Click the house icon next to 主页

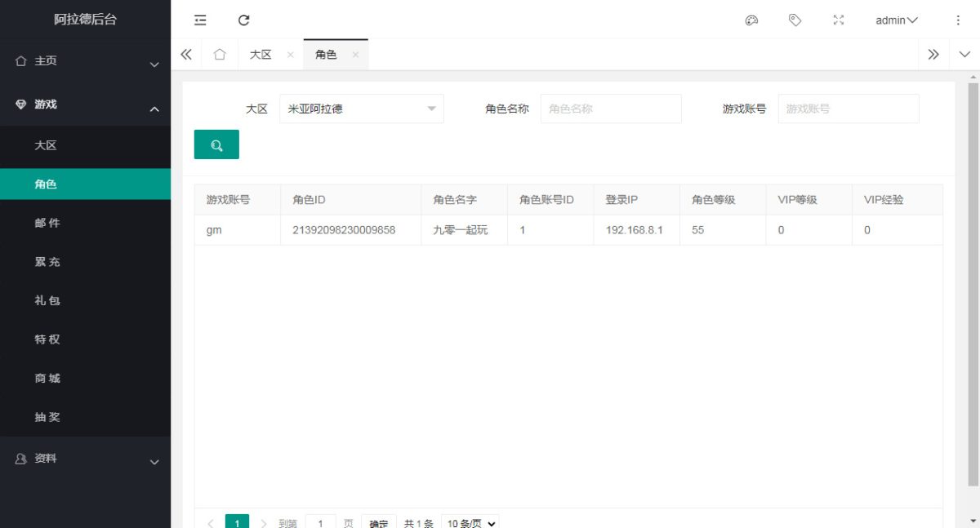pyautogui.click(x=21, y=61)
